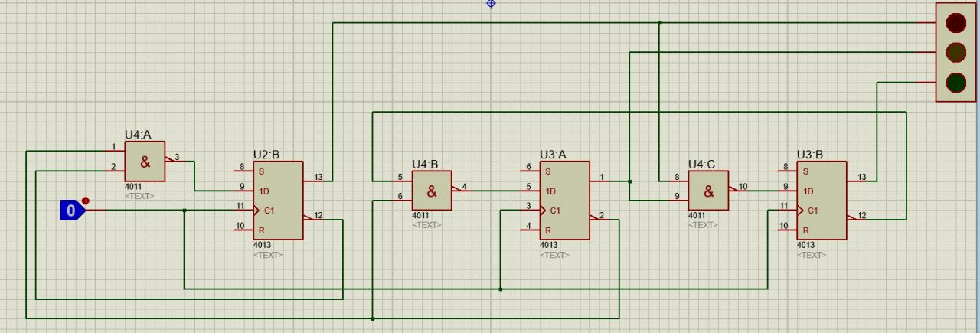Click the <TEXT> placeholder under U4:B
Image resolution: width=980 pixels, height=333 pixels.
pyautogui.click(x=426, y=225)
